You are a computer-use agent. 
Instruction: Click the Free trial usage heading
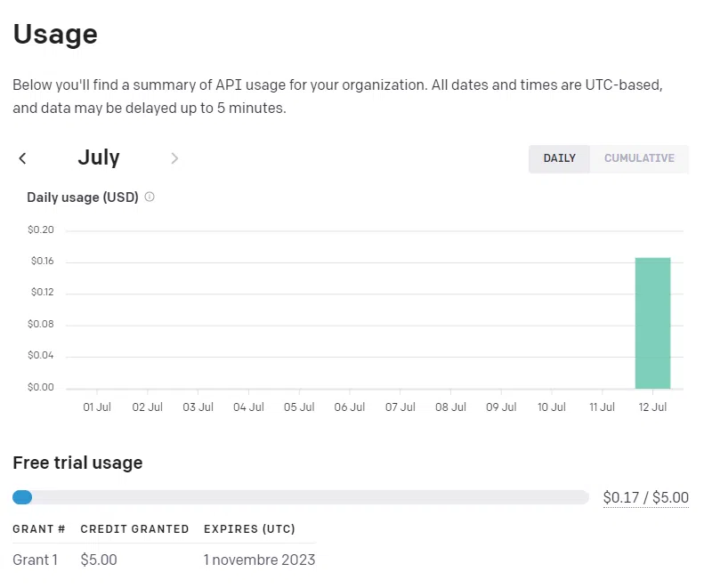[x=77, y=463]
